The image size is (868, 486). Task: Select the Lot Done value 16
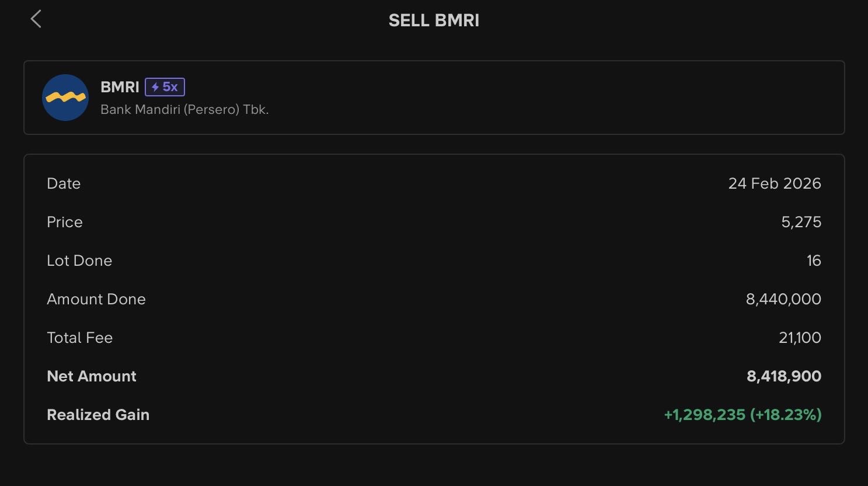point(814,261)
